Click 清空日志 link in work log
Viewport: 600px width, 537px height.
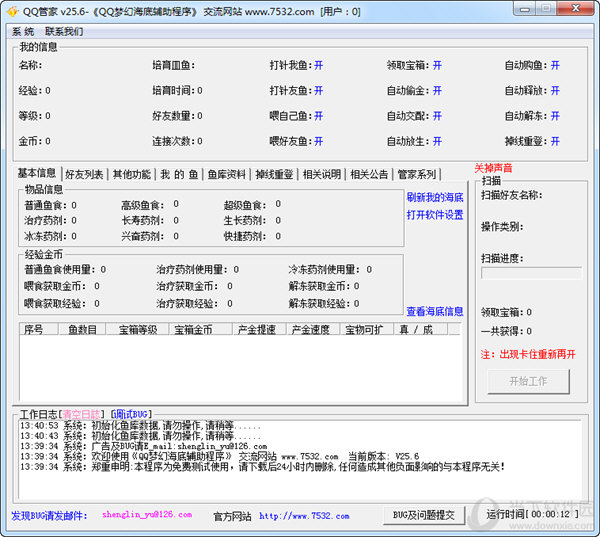pos(81,414)
